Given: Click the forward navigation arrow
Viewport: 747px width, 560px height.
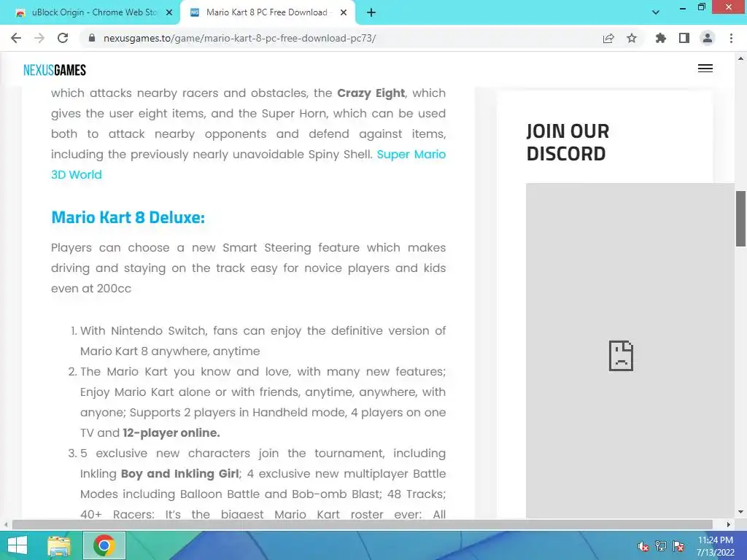Looking at the screenshot, I should tap(39, 38).
